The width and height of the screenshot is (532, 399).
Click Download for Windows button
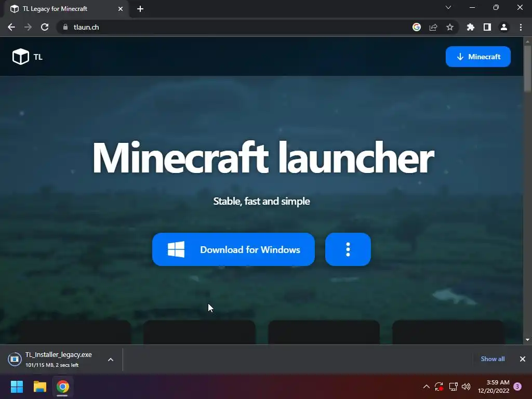(233, 249)
